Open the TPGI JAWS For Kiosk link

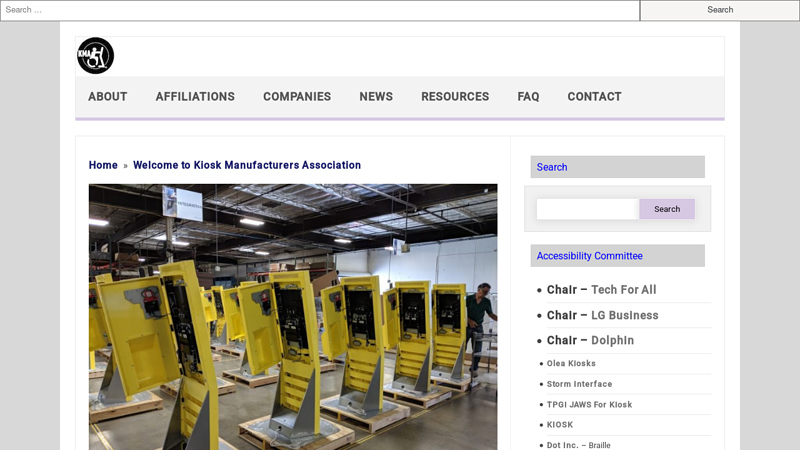click(589, 405)
